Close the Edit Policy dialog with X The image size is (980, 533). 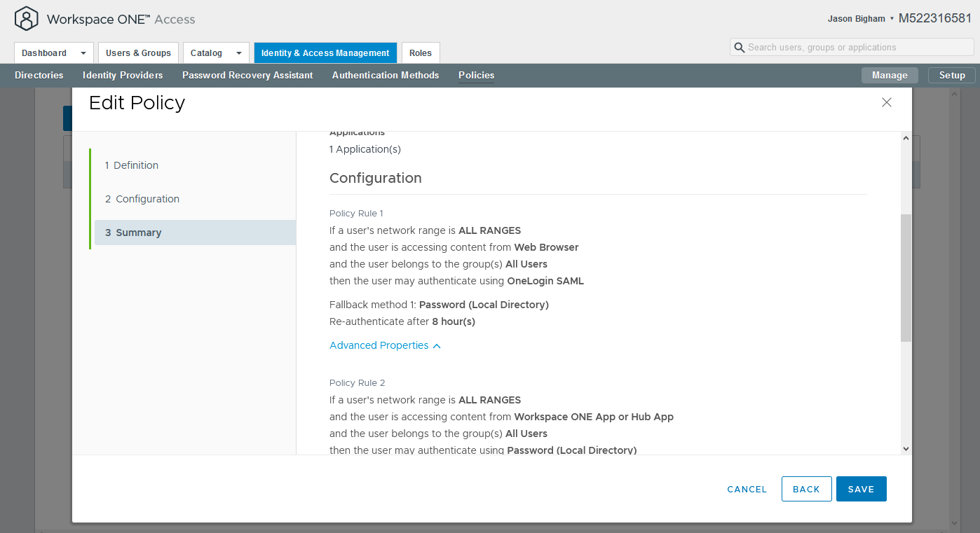click(x=886, y=102)
